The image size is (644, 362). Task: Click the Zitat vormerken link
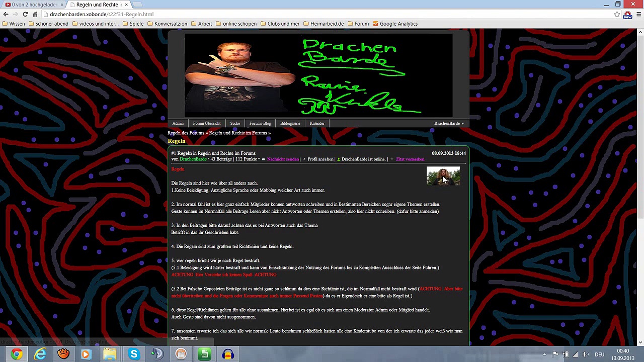point(410,159)
